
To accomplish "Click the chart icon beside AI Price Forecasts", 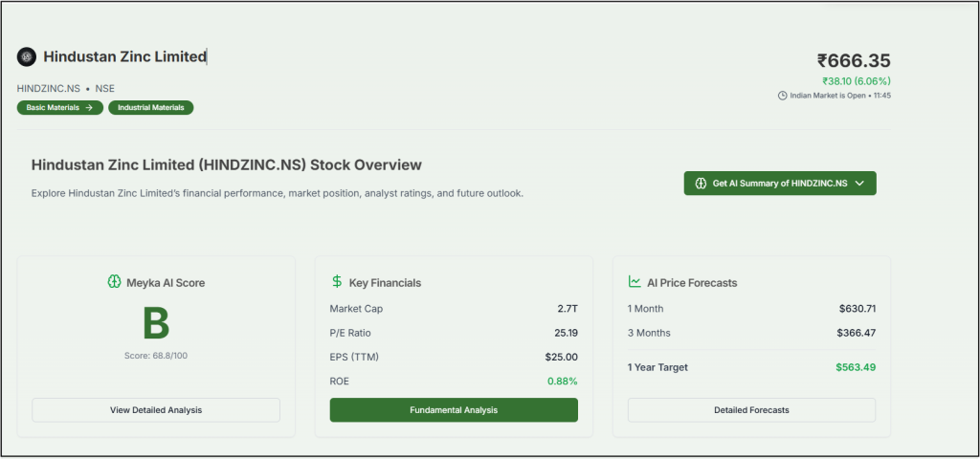I will [x=635, y=282].
